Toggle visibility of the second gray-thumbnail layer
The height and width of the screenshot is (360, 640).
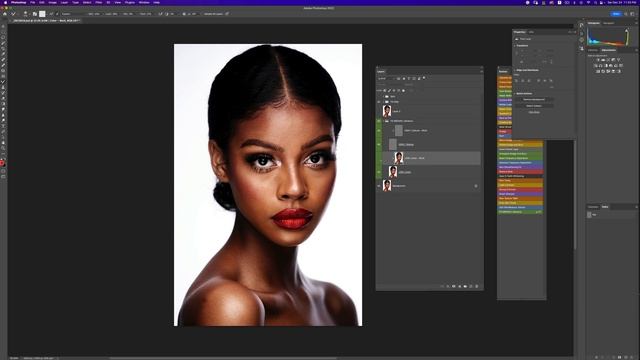pos(379,144)
